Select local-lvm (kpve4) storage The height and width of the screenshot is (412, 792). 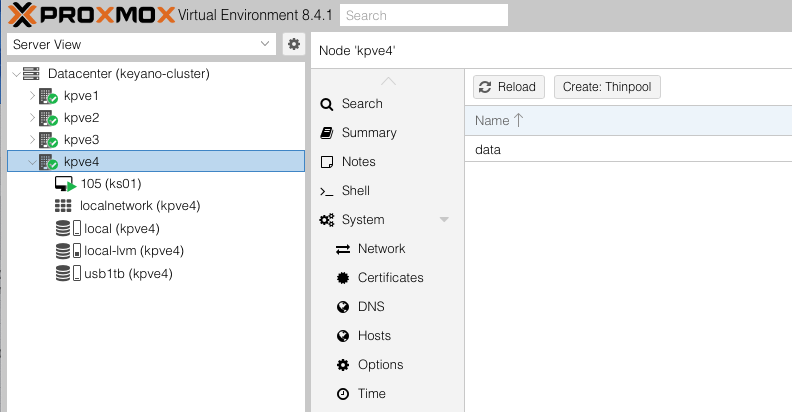134,250
